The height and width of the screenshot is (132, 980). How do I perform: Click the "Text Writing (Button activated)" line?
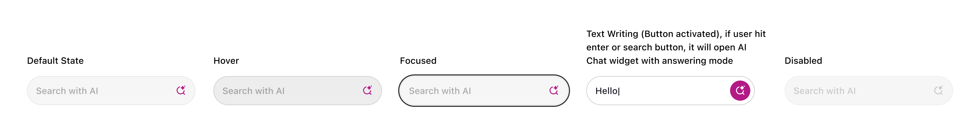(676, 34)
